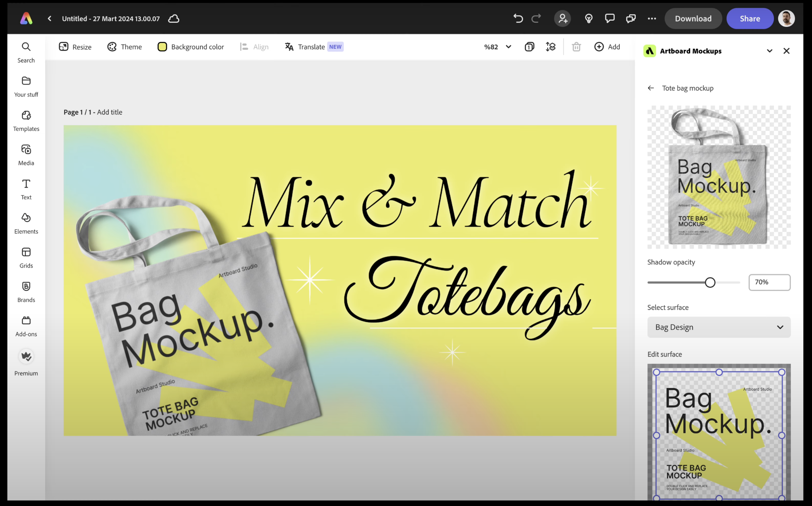Click the layer order stack icon
This screenshot has height=506, width=812.
[x=551, y=47]
